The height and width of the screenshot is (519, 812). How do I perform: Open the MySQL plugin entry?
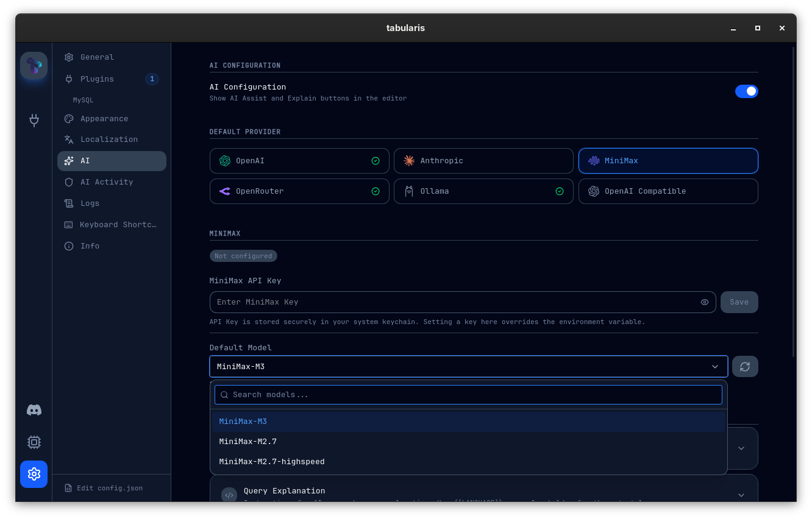coord(84,100)
